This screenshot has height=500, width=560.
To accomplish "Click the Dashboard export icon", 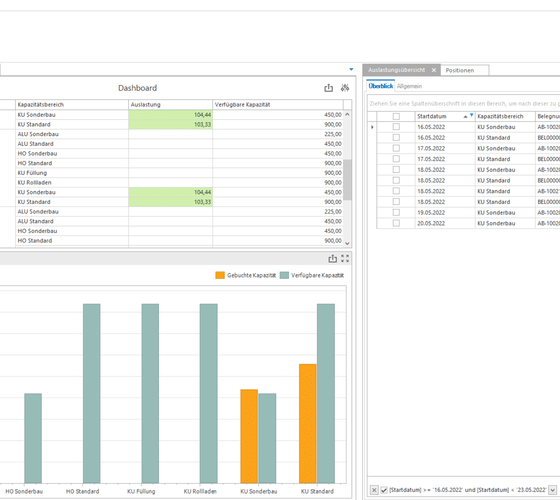I will click(x=328, y=88).
